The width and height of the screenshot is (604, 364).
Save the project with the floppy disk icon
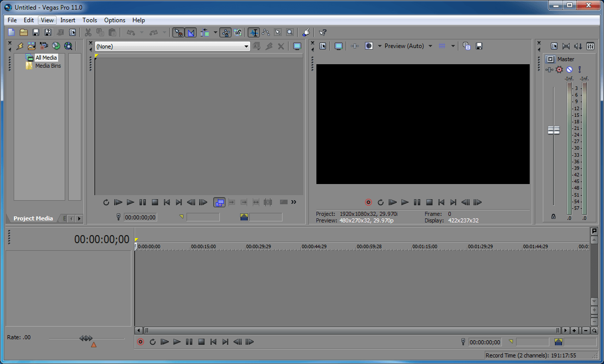[36, 33]
